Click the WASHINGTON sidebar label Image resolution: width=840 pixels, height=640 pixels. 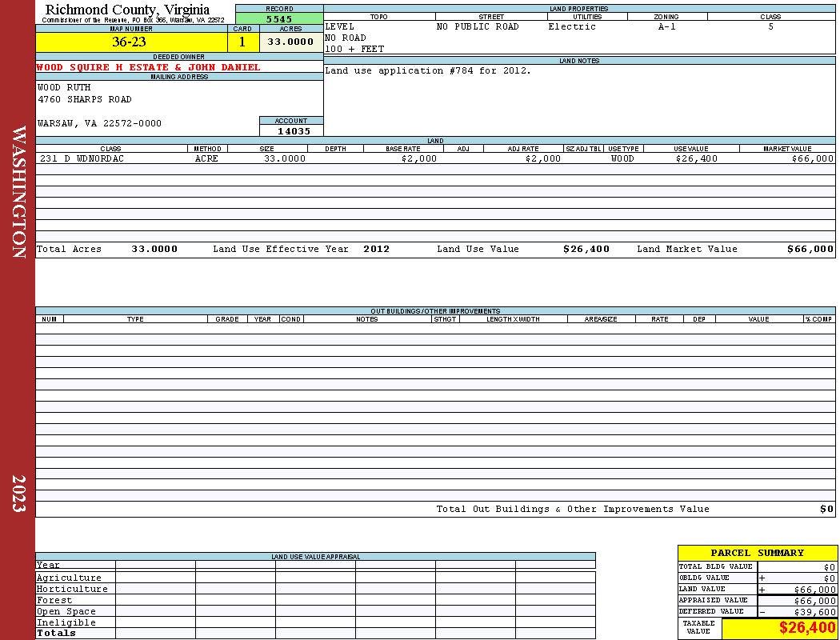(x=18, y=192)
